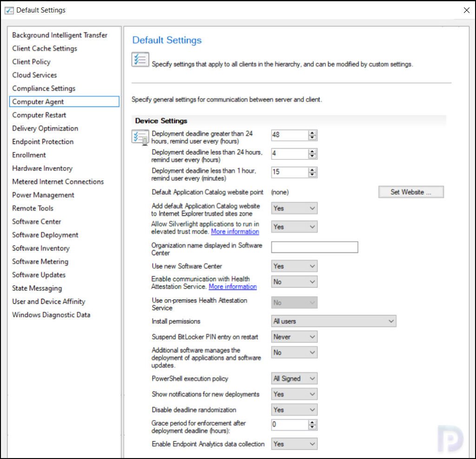The height and width of the screenshot is (459, 476).
Task: Select Metered Internet Connections
Action: tap(58, 182)
